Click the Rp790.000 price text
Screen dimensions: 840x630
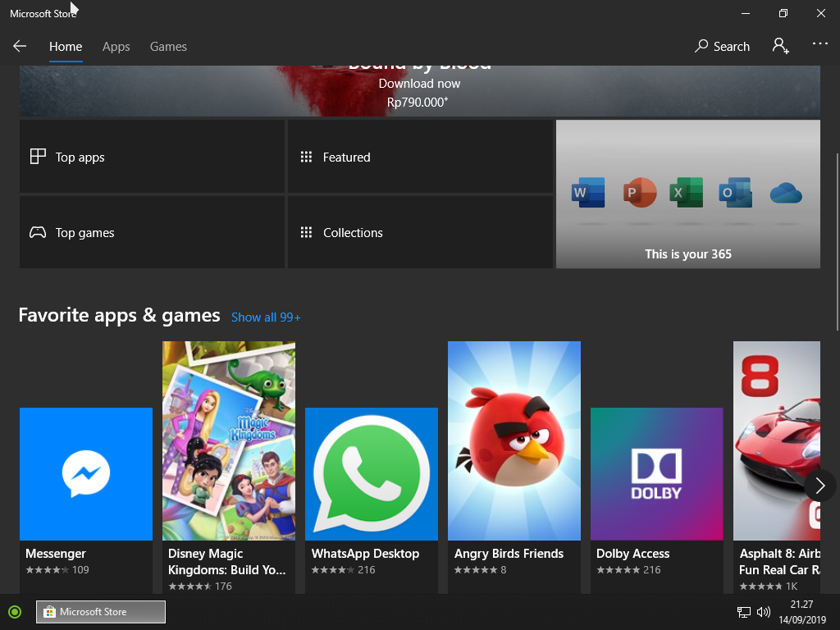coord(418,103)
